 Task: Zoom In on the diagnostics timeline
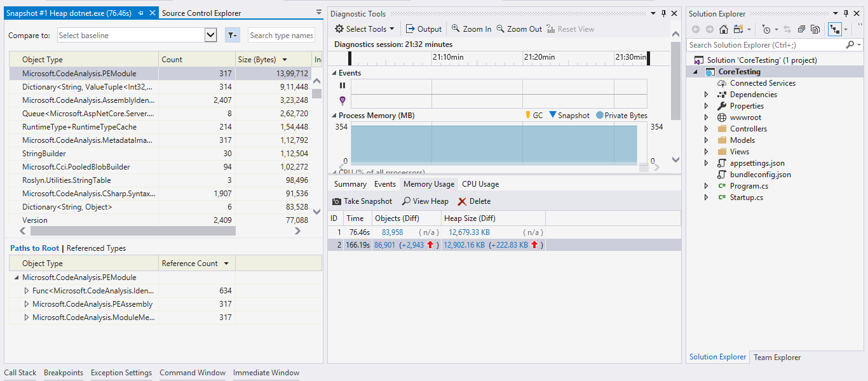point(471,29)
